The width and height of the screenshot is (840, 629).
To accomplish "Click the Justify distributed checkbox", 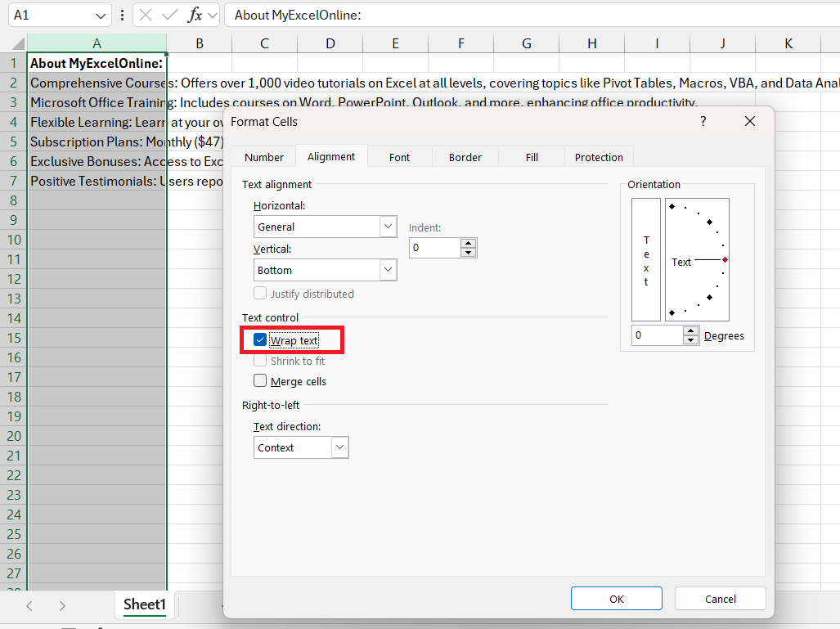I will [260, 293].
